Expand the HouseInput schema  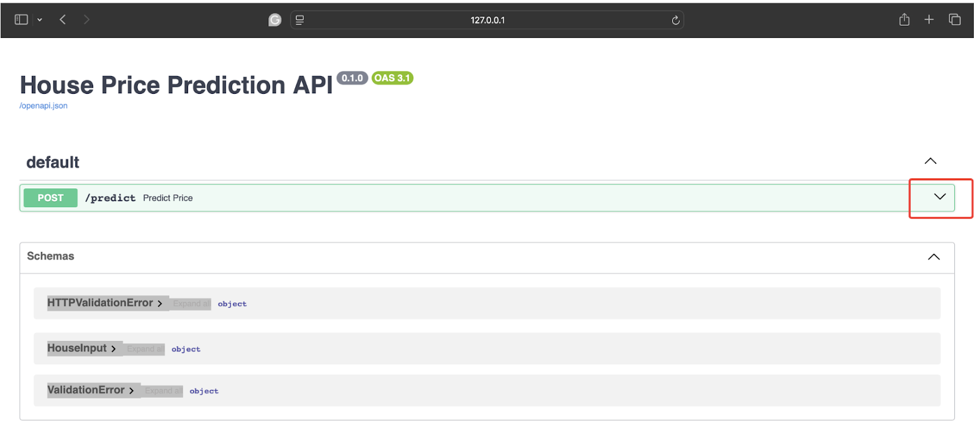(x=81, y=348)
